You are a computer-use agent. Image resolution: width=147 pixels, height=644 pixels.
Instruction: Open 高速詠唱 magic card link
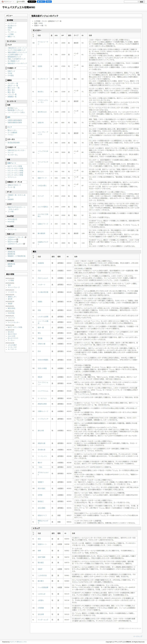[x=41, y=263]
